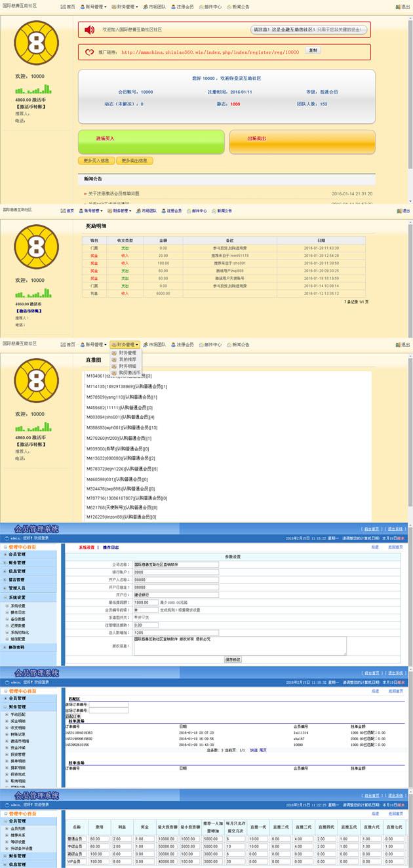Select the 关 radio for 多语言开关
This screenshot has height=868, width=413.
(x=142, y=617)
